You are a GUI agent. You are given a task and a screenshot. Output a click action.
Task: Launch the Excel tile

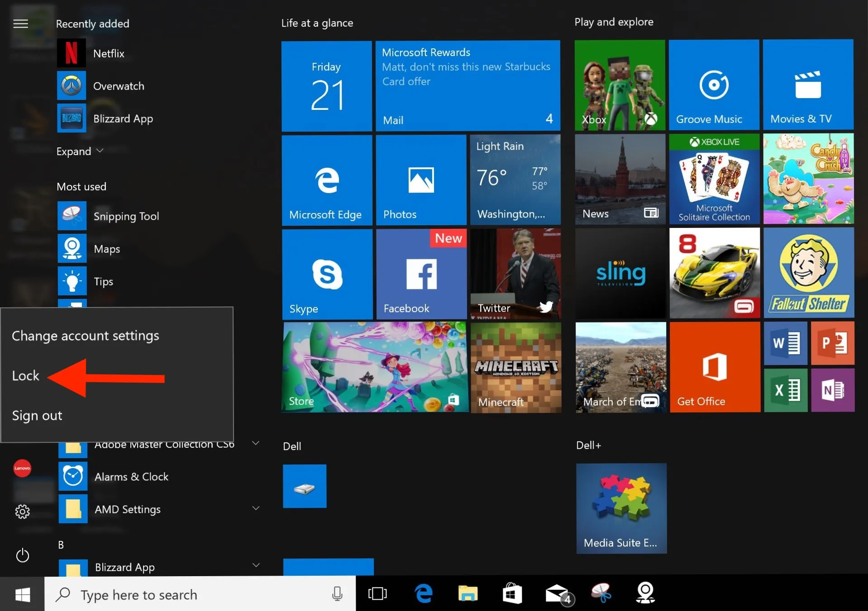tap(785, 390)
